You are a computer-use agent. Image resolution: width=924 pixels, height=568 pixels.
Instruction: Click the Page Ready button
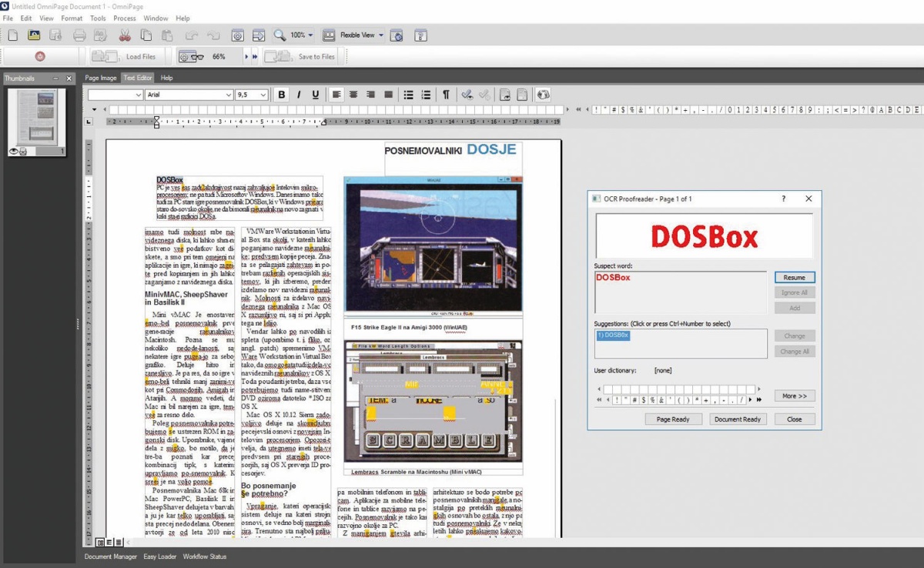tap(673, 419)
